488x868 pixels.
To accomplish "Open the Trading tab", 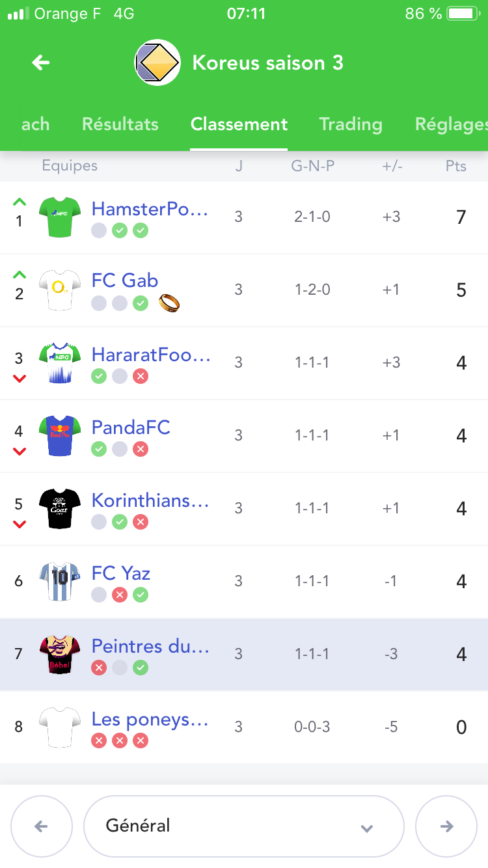I will click(x=350, y=124).
